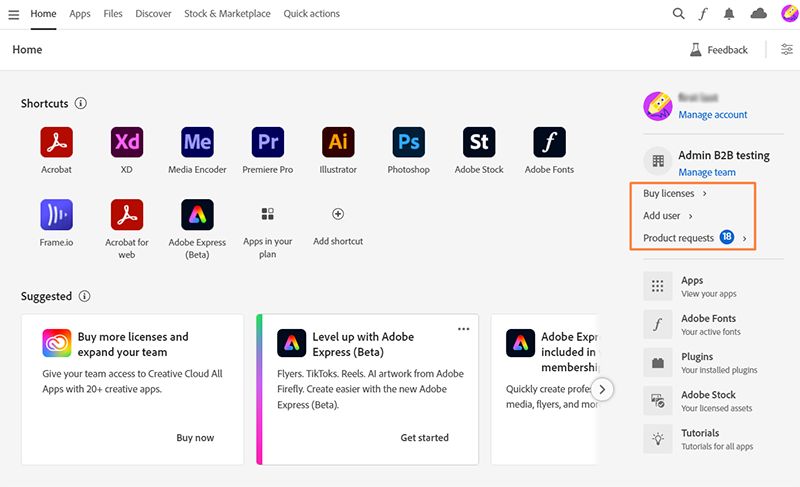Launch Premiere Pro from shortcuts
This screenshot has height=487, width=800.
point(267,142)
